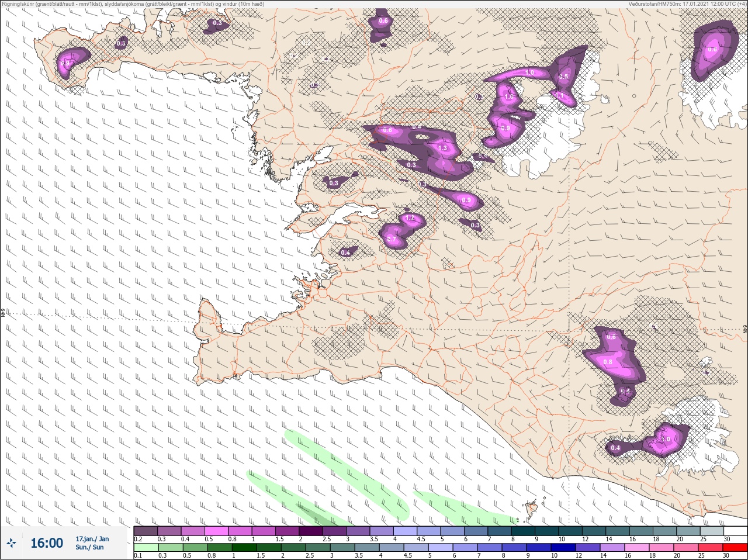Click the date text '17.jan./ Jan'
The image size is (748, 560).
point(92,539)
